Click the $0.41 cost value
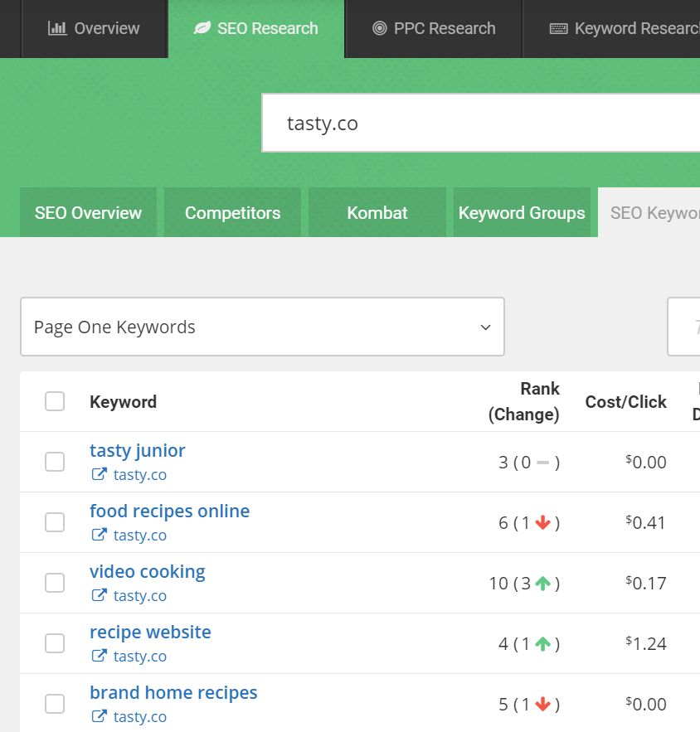Screen dimensions: 700x732 pos(646,522)
